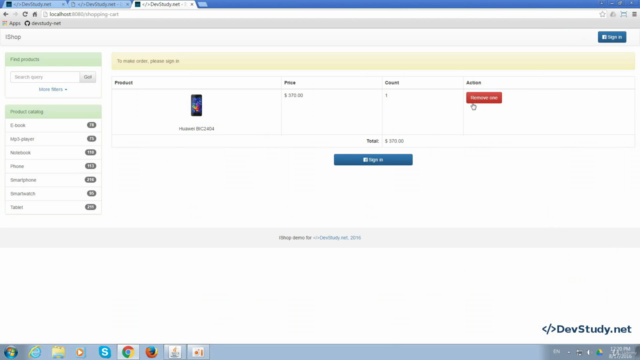The width and height of the screenshot is (640, 360).
Task: Click the browser forward arrow
Action: pyautogui.click(x=15, y=14)
